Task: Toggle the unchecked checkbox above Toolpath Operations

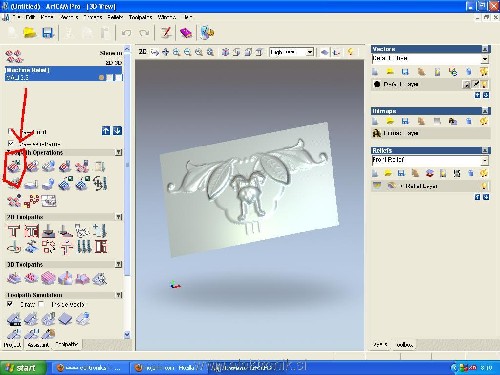Action: 11,131
